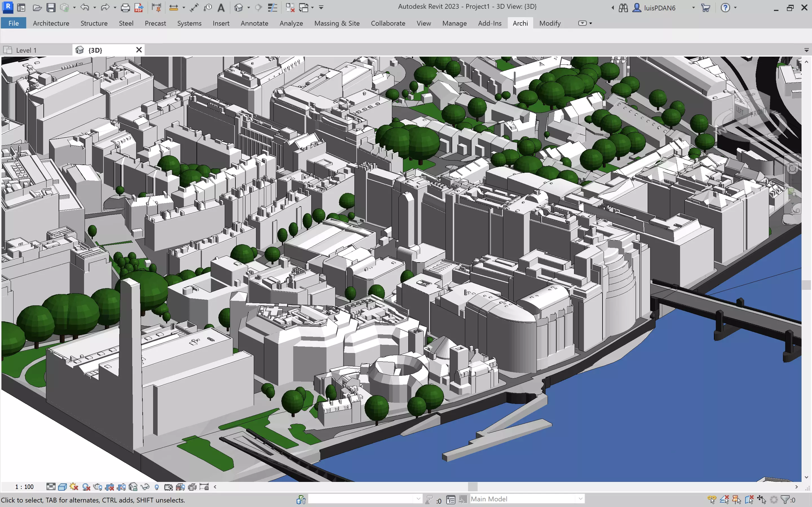The width and height of the screenshot is (812, 507).
Task: Click the Open file icon
Action: pos(37,7)
